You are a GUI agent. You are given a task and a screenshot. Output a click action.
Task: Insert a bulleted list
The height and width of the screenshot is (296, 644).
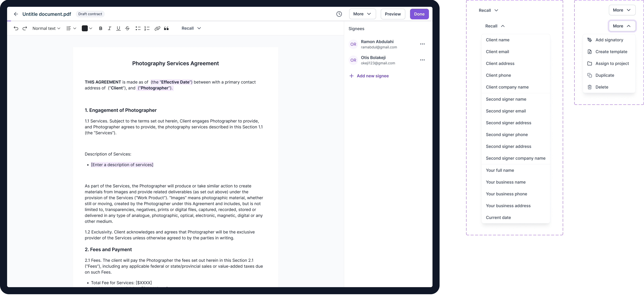tap(138, 28)
